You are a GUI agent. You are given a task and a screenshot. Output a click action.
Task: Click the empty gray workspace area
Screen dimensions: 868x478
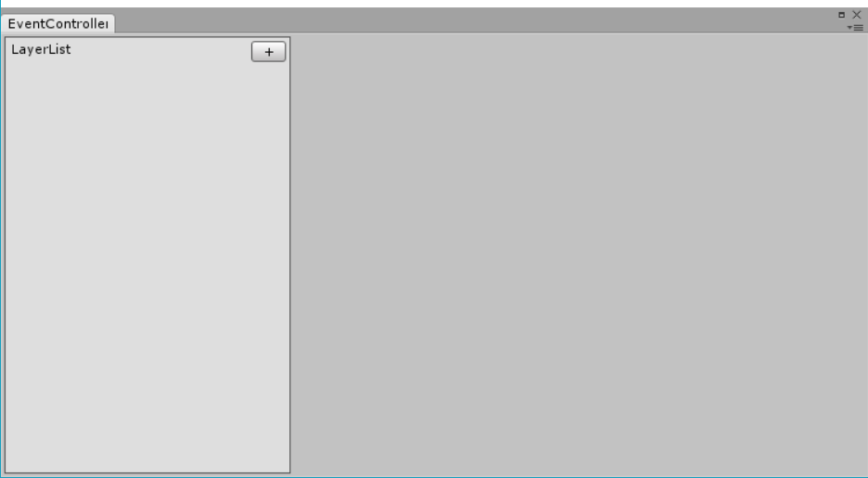click(579, 253)
